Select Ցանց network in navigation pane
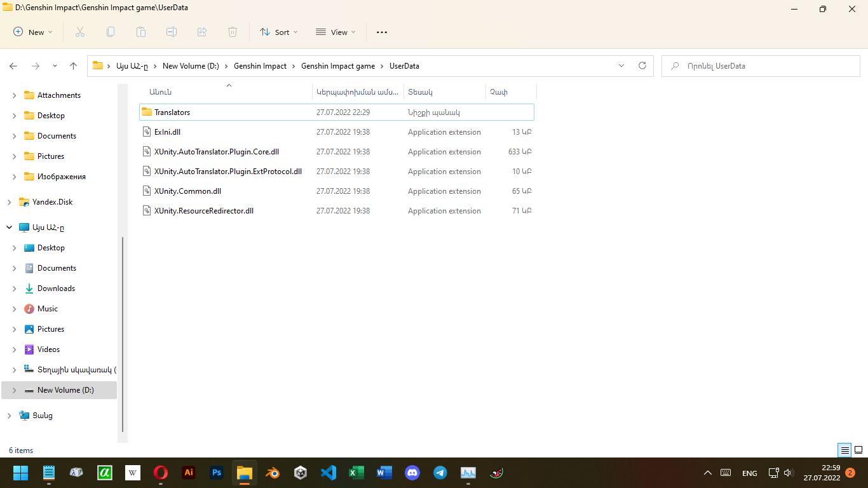 pyautogui.click(x=43, y=416)
